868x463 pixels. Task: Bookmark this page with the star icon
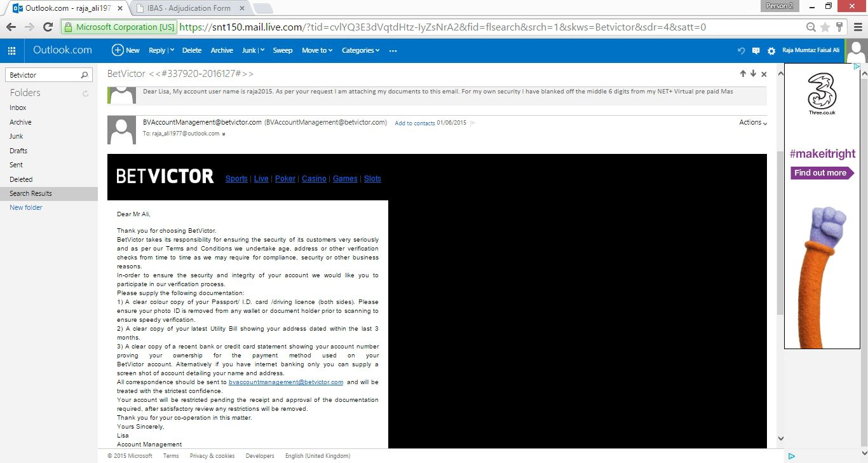point(825,27)
